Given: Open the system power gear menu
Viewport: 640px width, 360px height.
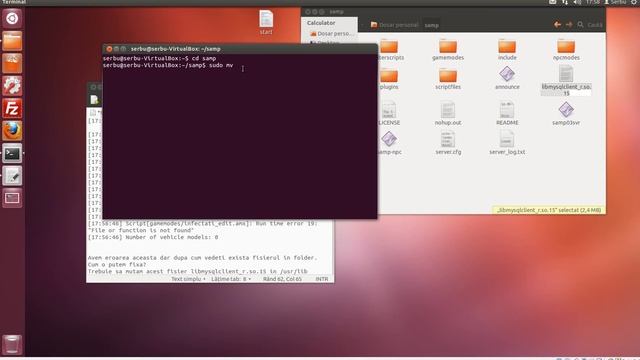Looking at the screenshot, I should tap(634, 2).
